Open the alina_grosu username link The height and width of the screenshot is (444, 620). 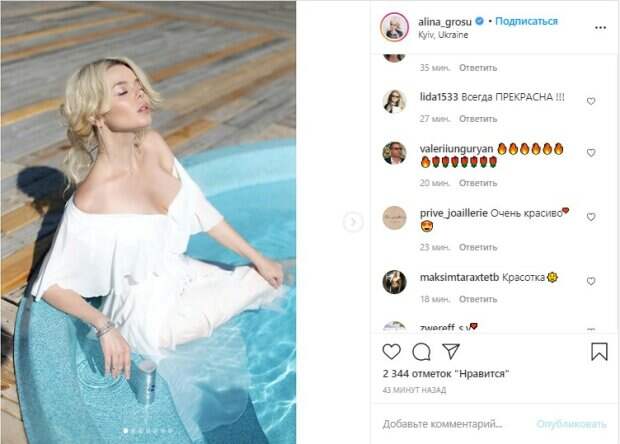pos(445,22)
